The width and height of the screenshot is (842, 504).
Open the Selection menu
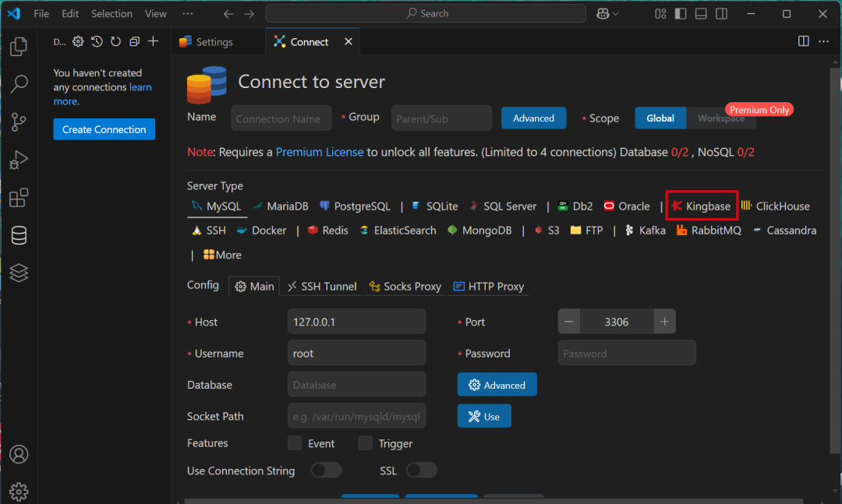(111, 13)
